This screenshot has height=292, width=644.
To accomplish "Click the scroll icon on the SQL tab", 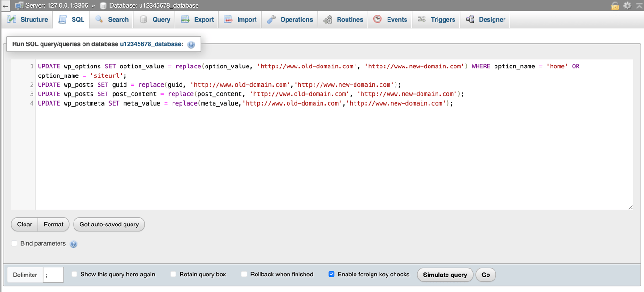I will (63, 19).
